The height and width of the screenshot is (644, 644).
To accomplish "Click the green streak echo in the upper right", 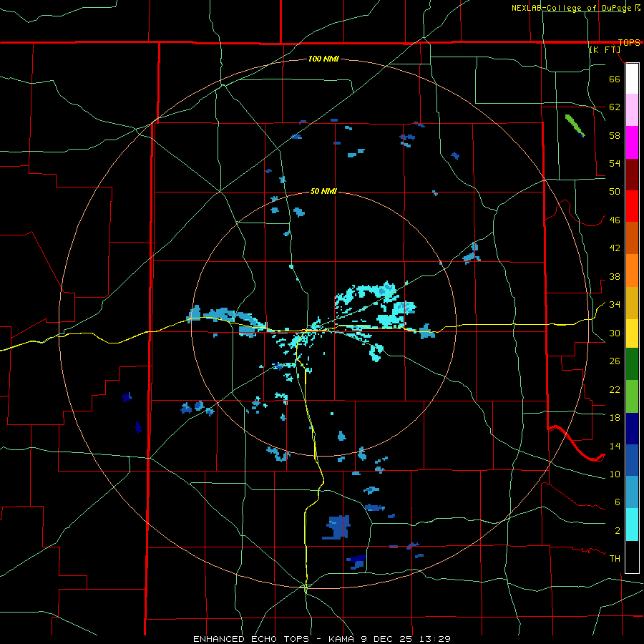I will pos(575,125).
